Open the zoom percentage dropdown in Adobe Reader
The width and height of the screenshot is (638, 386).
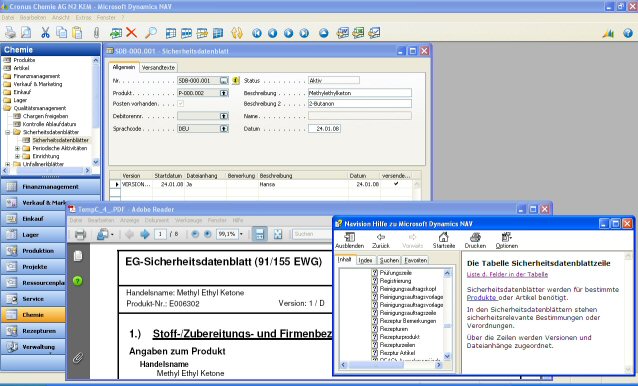pyautogui.click(x=241, y=234)
